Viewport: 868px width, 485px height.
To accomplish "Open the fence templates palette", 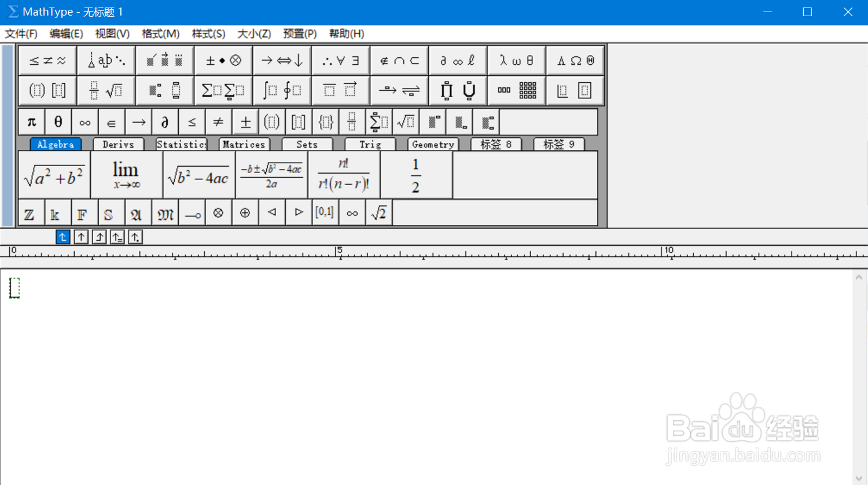I will [x=47, y=90].
